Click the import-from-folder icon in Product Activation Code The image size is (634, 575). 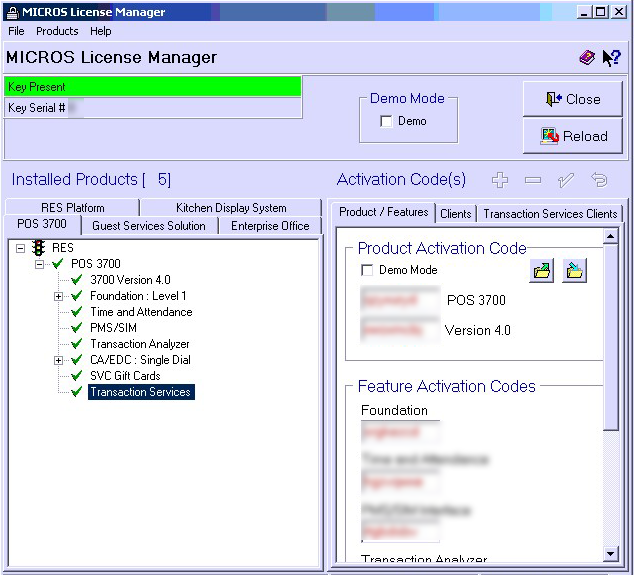tap(575, 271)
